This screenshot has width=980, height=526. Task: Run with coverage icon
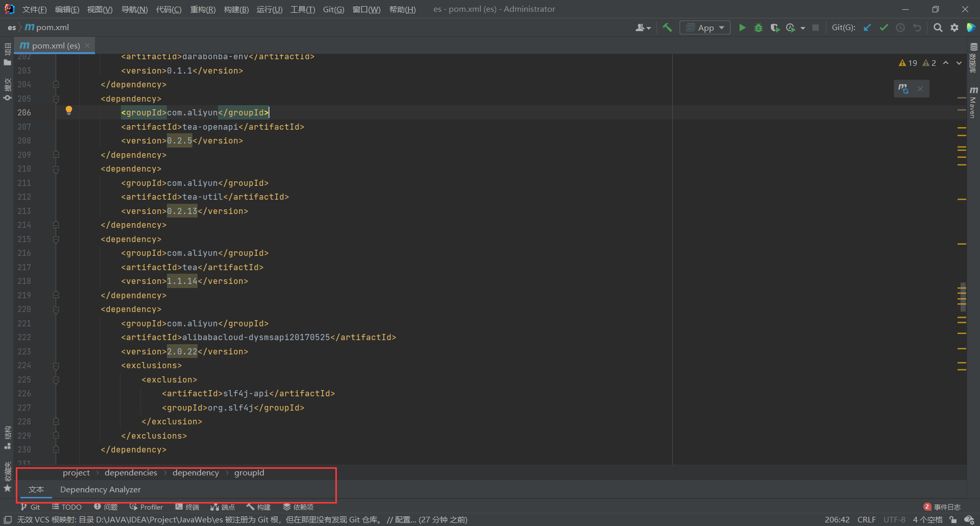[x=775, y=28]
